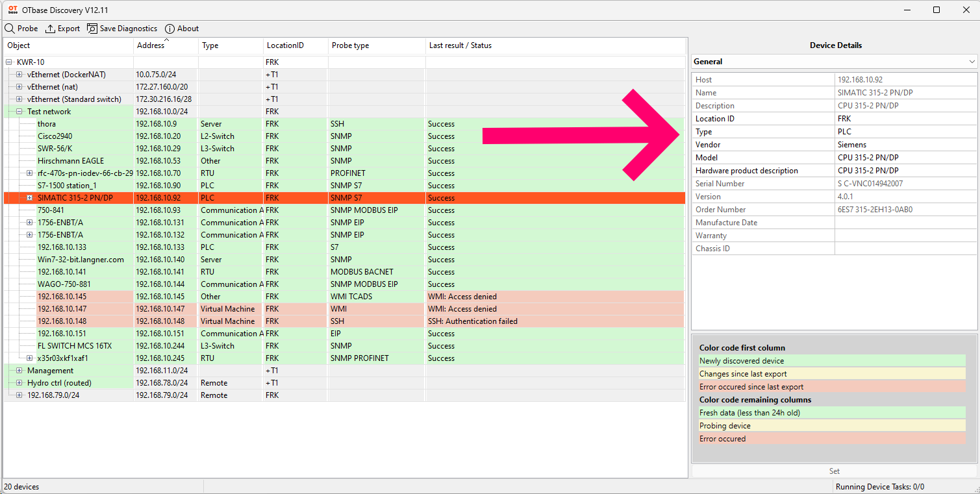This screenshot has height=494, width=980.
Task: Select Hirschmann EAGLE device row
Action: (344, 161)
